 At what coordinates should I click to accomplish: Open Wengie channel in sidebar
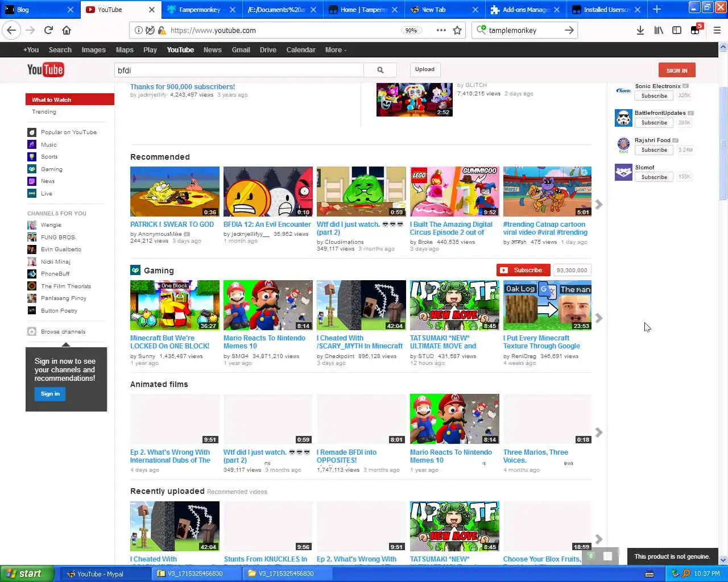click(x=51, y=225)
